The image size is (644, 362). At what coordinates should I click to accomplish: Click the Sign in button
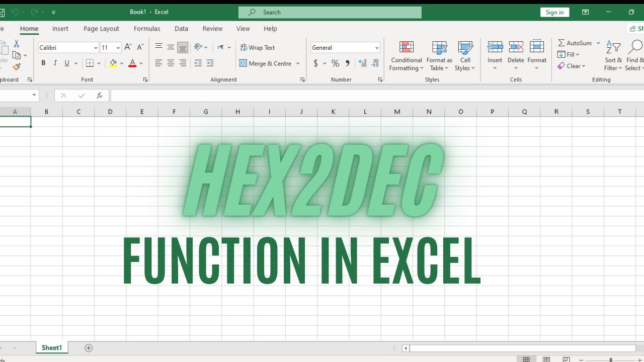click(x=554, y=12)
